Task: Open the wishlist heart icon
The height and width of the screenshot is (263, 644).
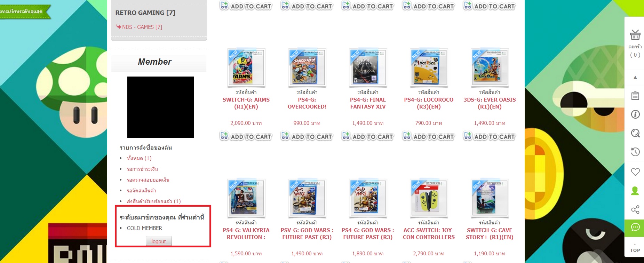Action: 635,172
